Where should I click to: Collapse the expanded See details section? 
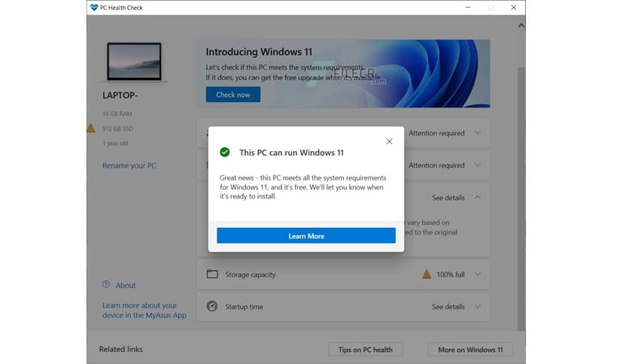click(478, 197)
